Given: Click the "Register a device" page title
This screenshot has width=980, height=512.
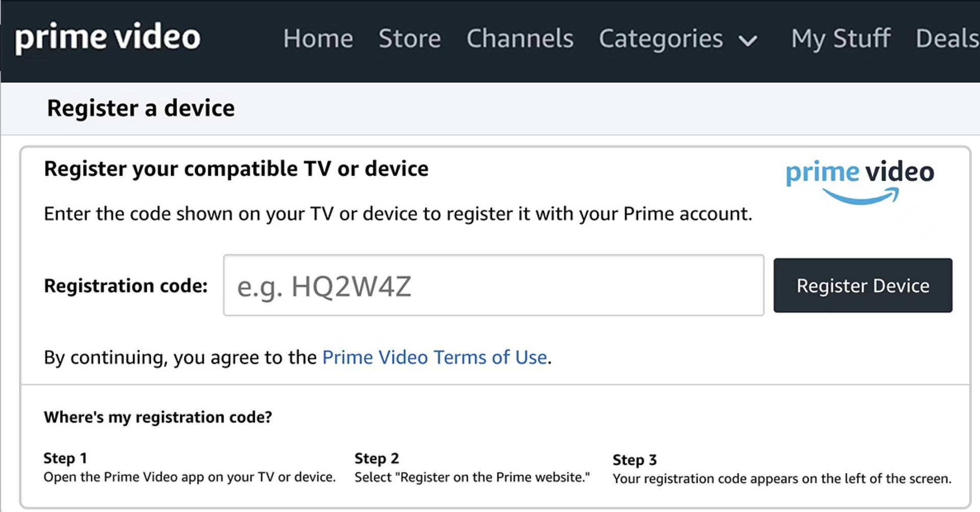Looking at the screenshot, I should tap(141, 108).
